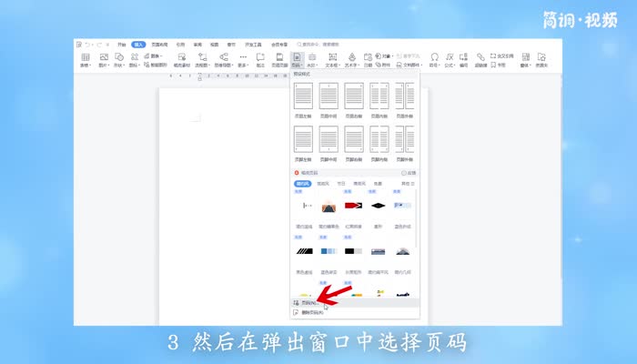Open the 页码 (page number) ribbon button
The image size is (637, 364).
[298, 60]
